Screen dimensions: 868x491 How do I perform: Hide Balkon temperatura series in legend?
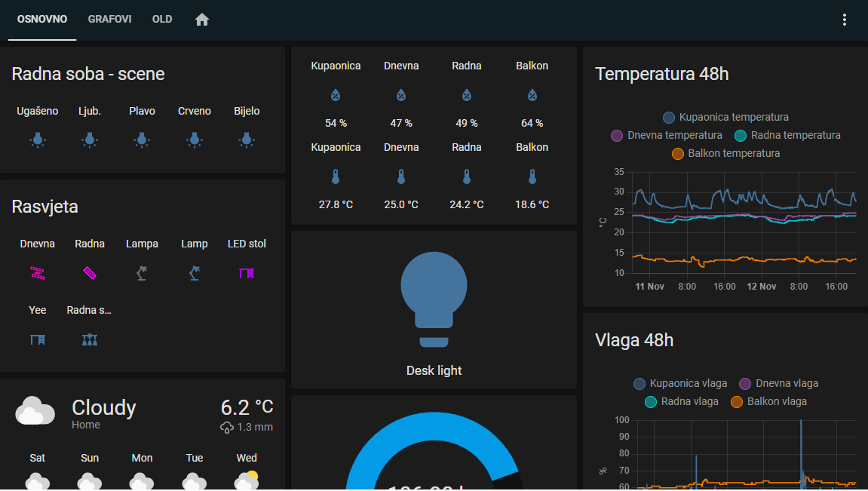coord(725,153)
